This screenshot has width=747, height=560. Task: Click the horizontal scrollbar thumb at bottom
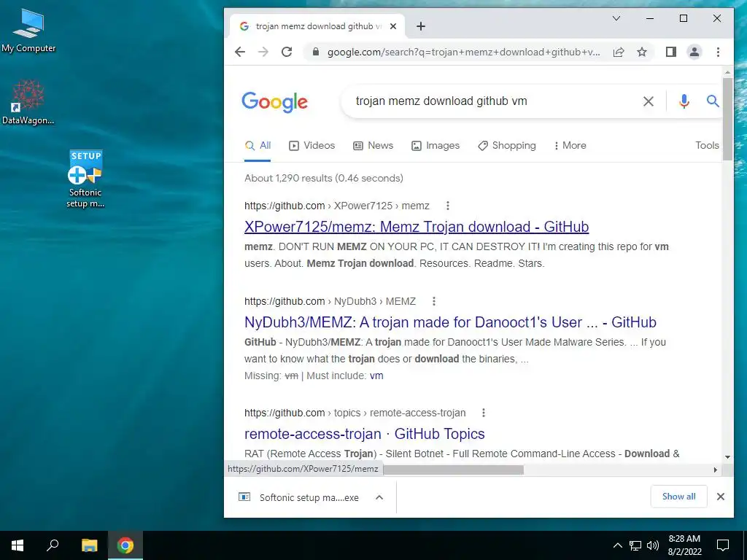pos(453,470)
